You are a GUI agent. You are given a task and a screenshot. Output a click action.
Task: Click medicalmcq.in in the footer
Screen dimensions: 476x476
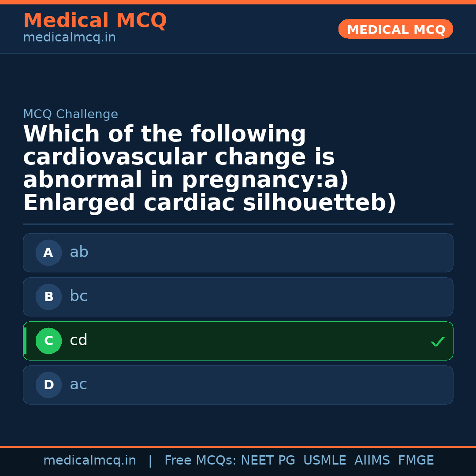click(x=90, y=460)
